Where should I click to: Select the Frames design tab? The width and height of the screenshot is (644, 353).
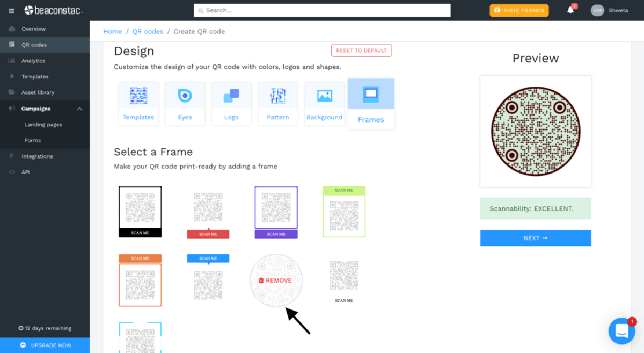[x=371, y=104]
